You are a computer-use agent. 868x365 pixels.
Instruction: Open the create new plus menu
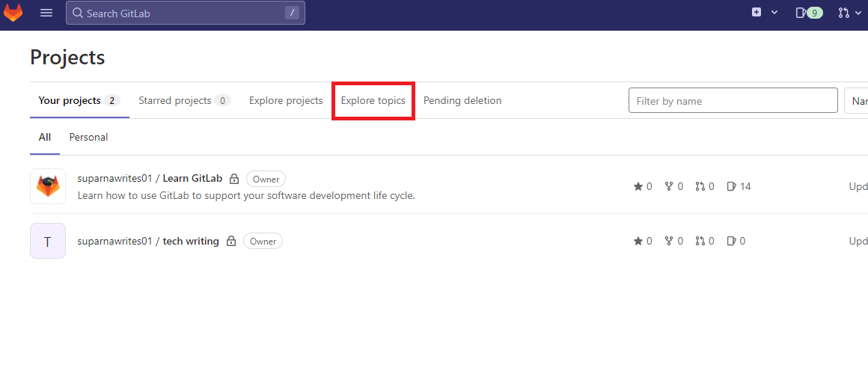click(x=765, y=13)
